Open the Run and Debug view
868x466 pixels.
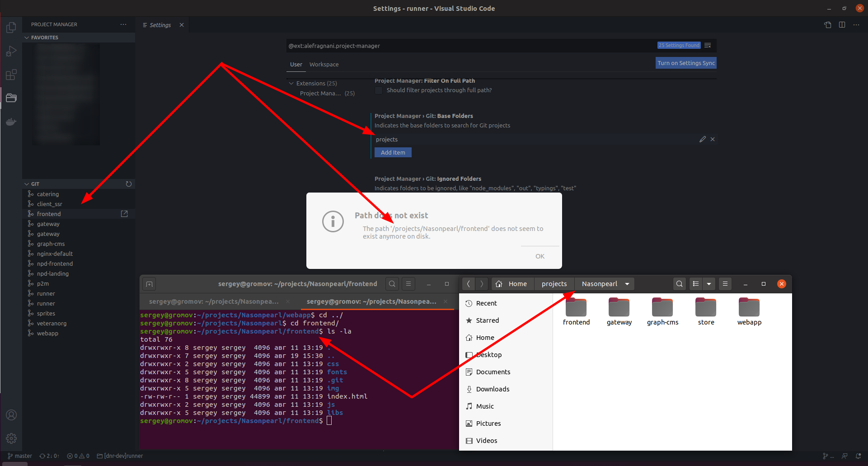[x=11, y=51]
